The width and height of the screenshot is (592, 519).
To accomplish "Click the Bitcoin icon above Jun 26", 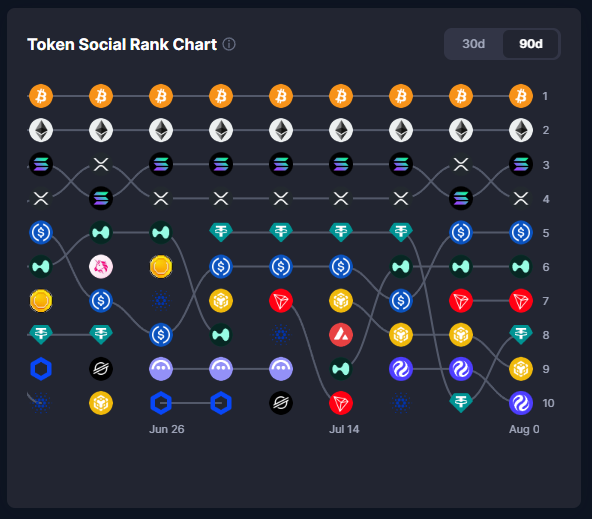I will tap(161, 96).
